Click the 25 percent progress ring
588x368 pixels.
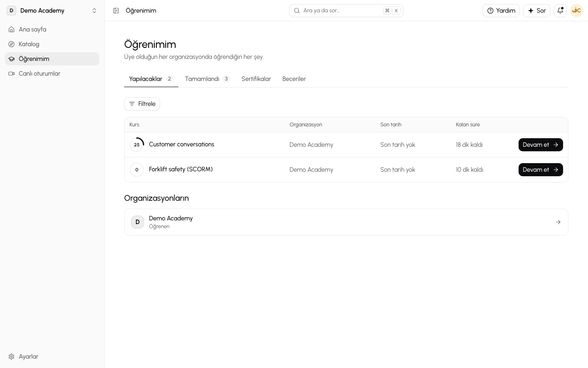click(x=137, y=145)
